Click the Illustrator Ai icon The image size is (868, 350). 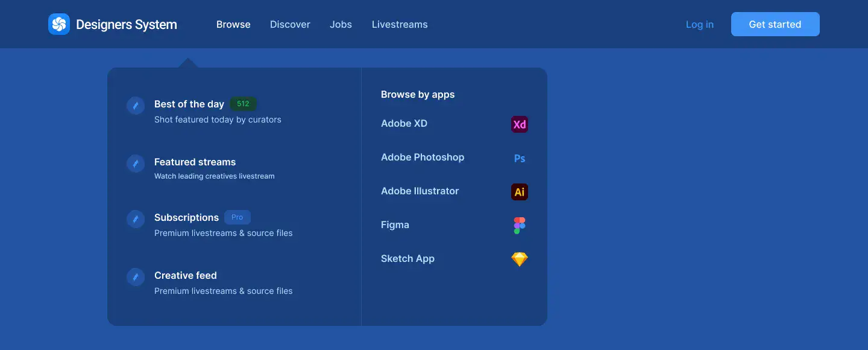pos(520,192)
